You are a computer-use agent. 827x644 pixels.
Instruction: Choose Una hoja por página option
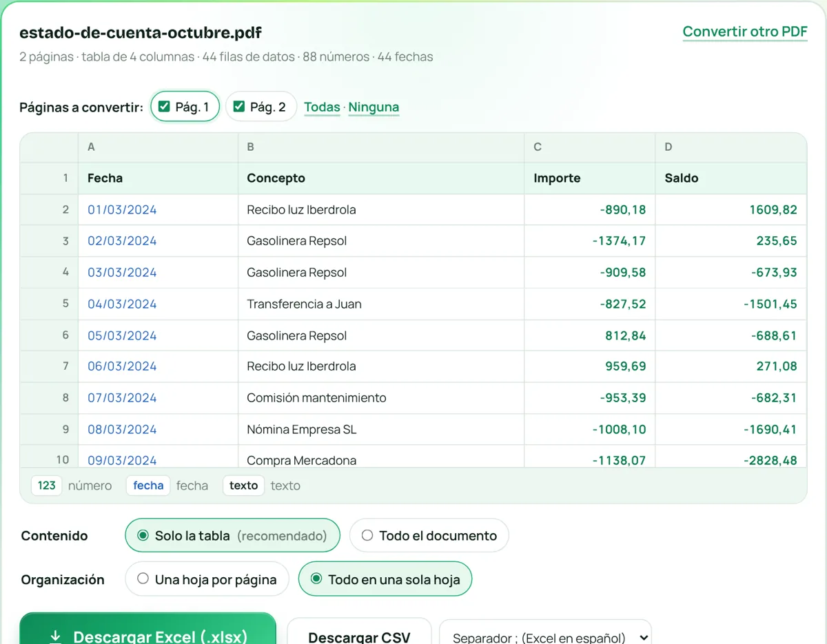point(206,579)
